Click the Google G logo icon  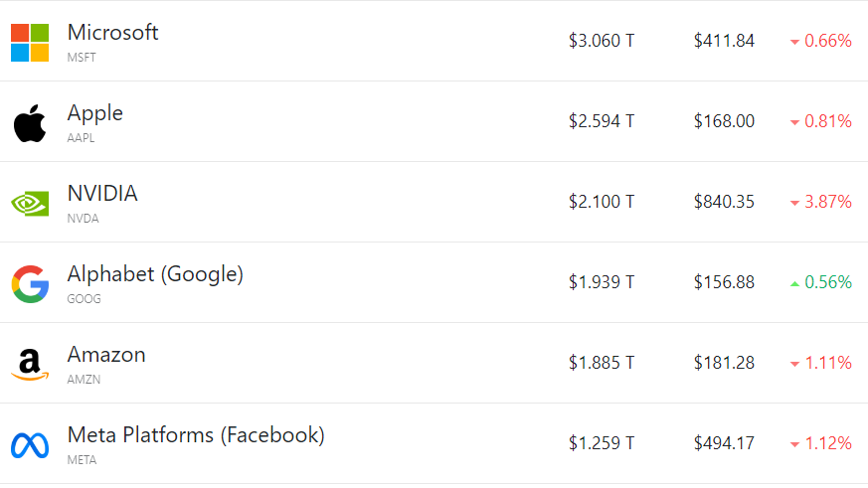(30, 284)
